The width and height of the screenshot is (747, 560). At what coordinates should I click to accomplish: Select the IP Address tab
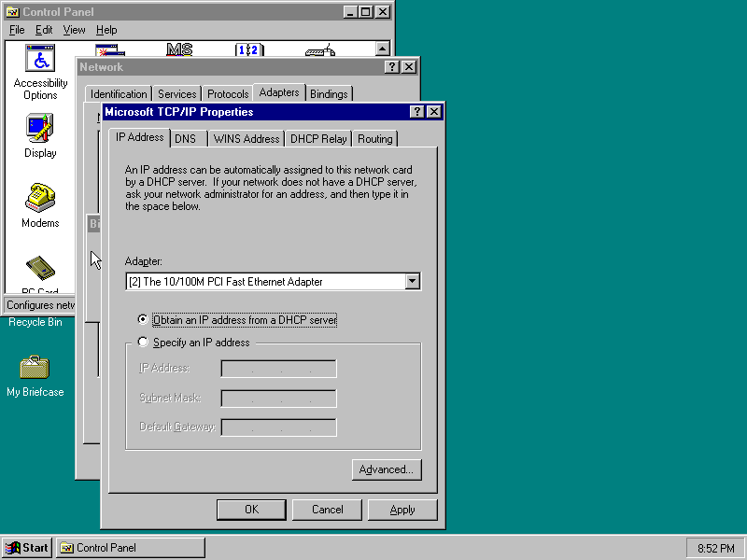pos(139,137)
